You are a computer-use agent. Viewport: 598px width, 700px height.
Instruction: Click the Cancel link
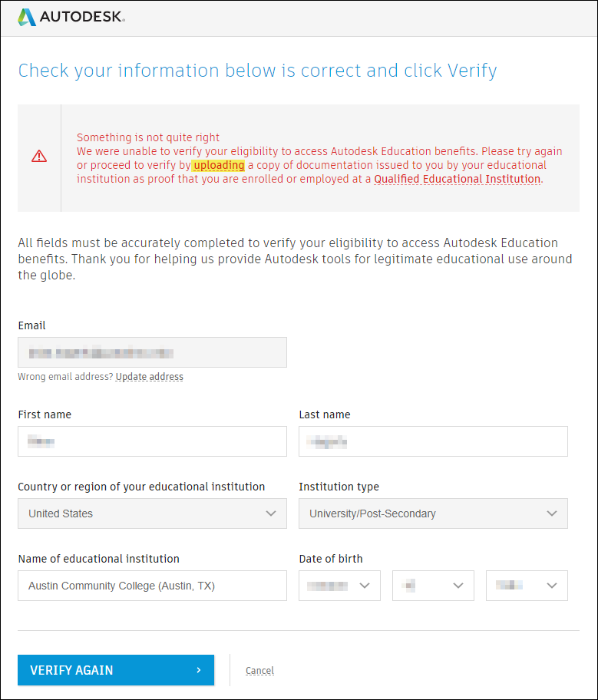(259, 671)
